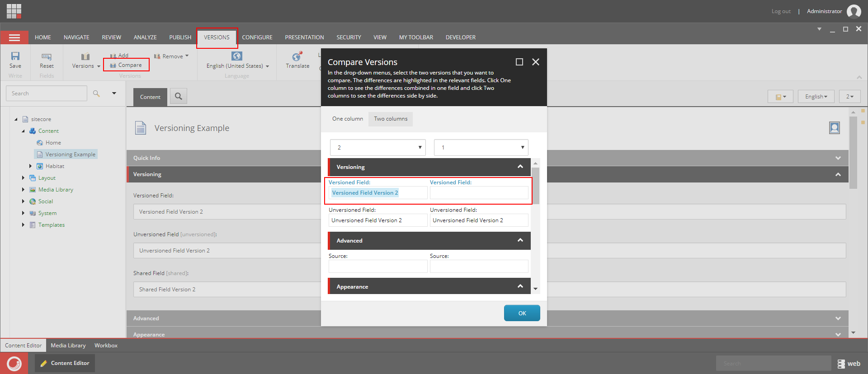868x374 pixels.
Task: Click the OK button
Action: pos(522,313)
